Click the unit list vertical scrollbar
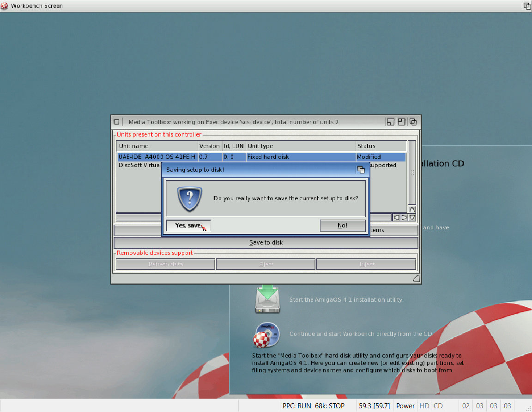The image size is (532, 412). pyautogui.click(x=412, y=173)
